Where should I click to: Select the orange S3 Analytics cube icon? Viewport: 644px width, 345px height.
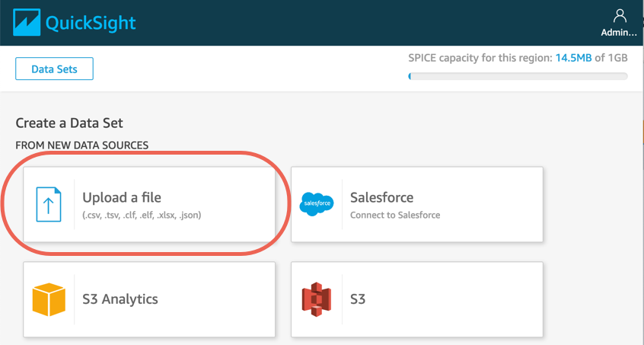(x=49, y=299)
